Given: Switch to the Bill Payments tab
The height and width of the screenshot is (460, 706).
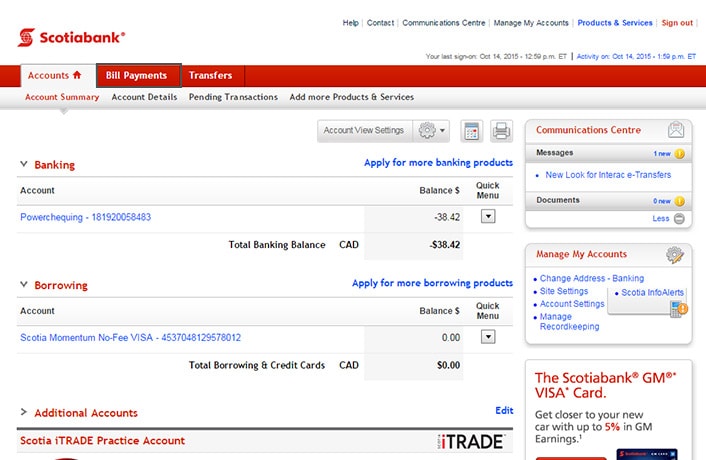Looking at the screenshot, I should [137, 76].
